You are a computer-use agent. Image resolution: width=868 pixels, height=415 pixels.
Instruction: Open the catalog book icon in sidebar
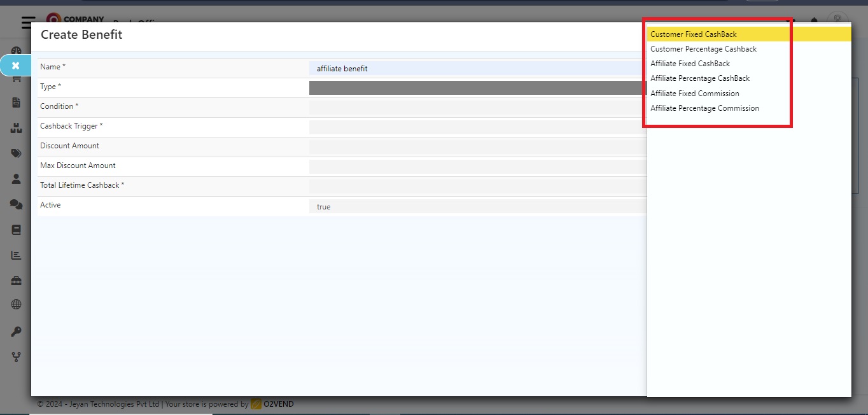coord(16,229)
